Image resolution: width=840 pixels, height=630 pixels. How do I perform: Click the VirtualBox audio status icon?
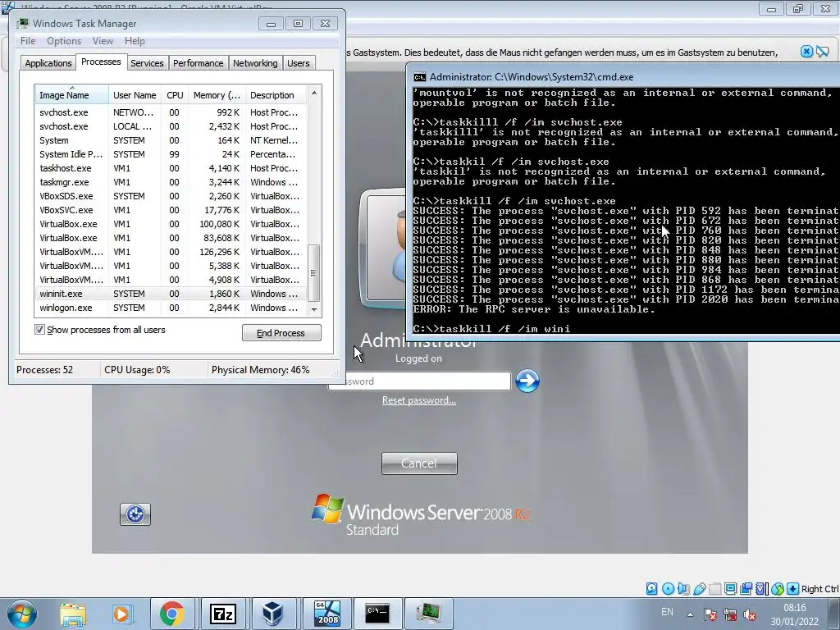pyautogui.click(x=683, y=589)
